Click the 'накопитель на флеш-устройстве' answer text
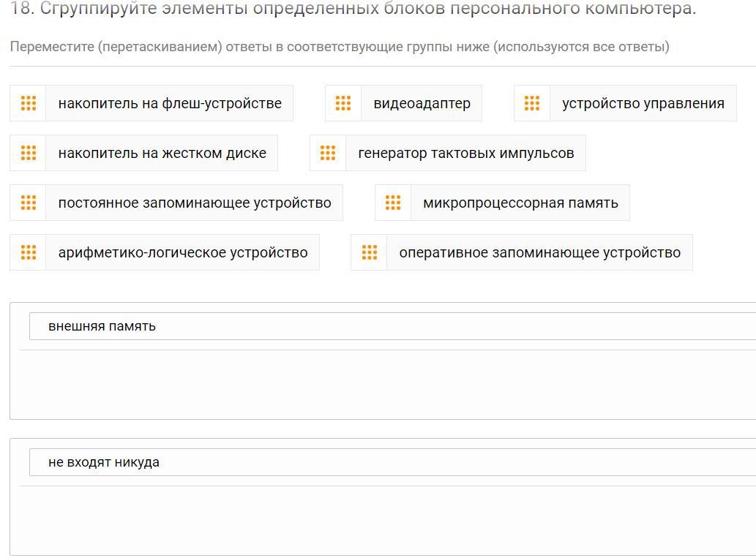This screenshot has height=558, width=756. tap(170, 103)
